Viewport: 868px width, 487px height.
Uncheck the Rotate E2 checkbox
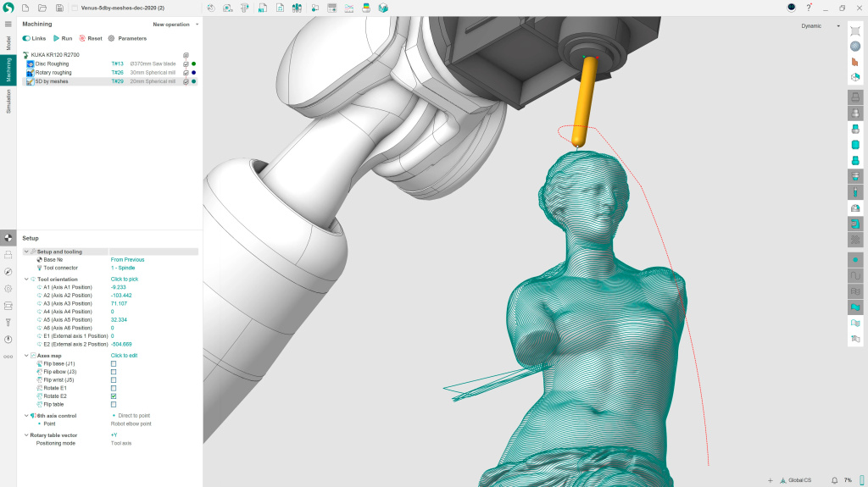tap(114, 396)
